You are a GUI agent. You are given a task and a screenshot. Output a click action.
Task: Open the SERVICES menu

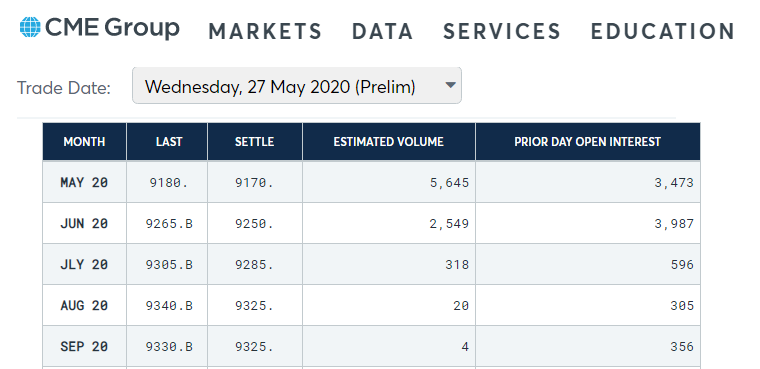[x=502, y=32]
